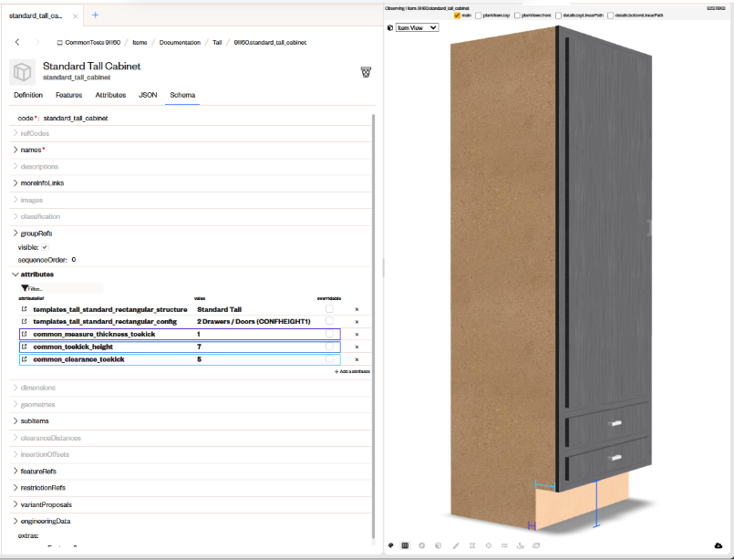Screen dimensions: 734x560
Task: Open the Item View dropdown
Action: point(417,27)
